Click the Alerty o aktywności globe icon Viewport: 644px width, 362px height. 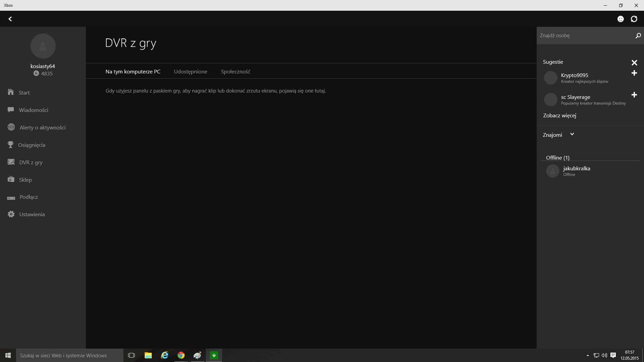click(11, 127)
